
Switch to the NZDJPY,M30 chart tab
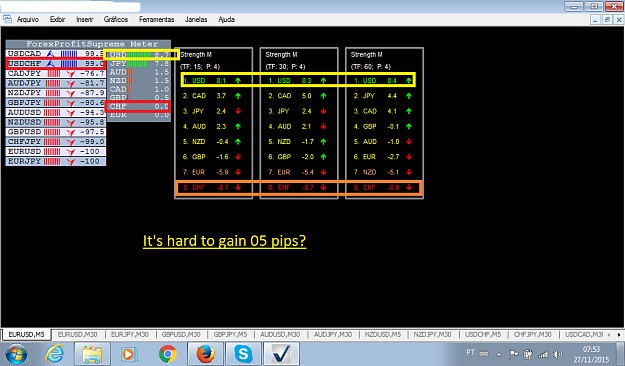pos(432,335)
